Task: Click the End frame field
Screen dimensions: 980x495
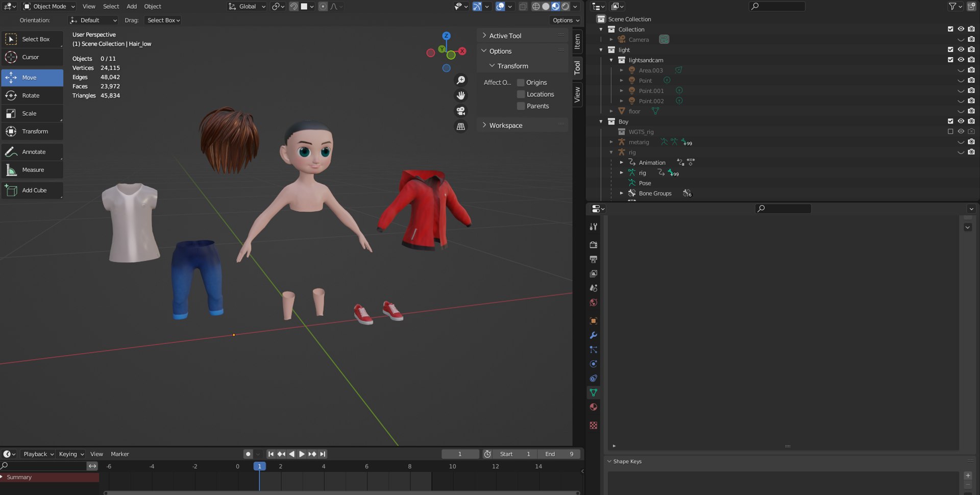Action: [559, 454]
